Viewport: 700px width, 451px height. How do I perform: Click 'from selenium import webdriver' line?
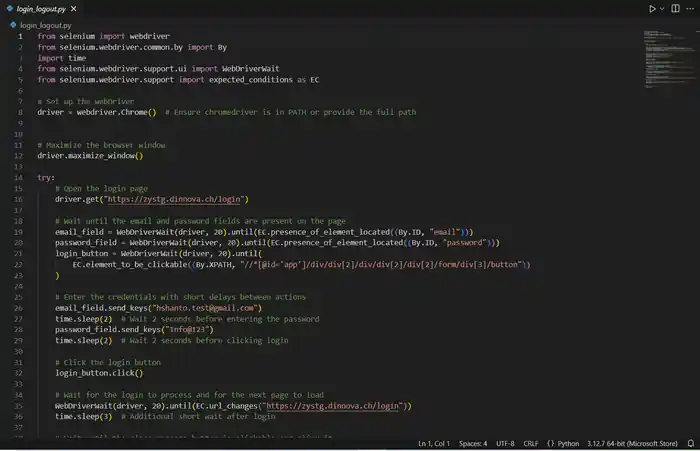104,36
